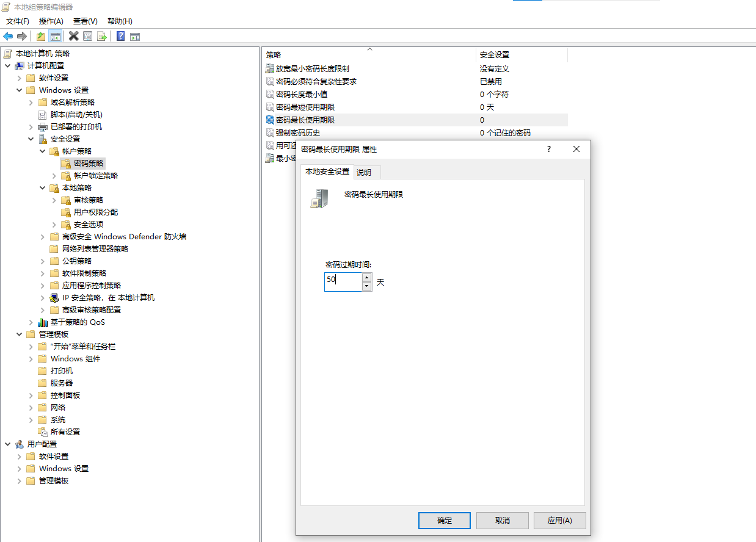The width and height of the screenshot is (756, 542).
Task: Select 软件限制策略 in the tree
Action: 84,273
